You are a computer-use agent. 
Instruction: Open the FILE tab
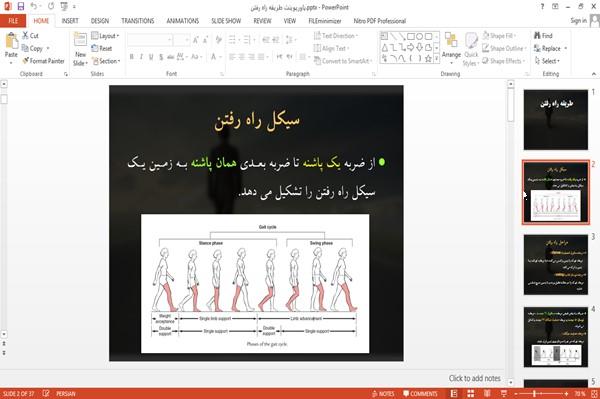click(13, 21)
